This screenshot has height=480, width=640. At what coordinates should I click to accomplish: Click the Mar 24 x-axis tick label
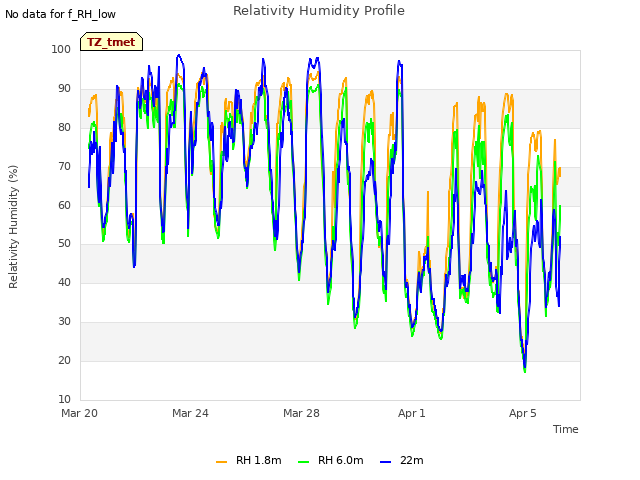point(190,413)
